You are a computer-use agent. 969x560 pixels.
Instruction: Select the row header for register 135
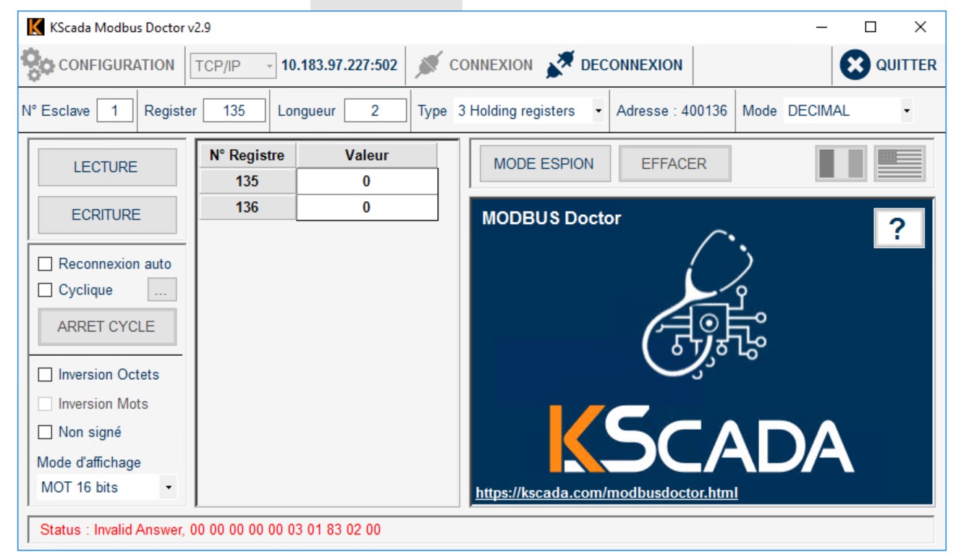click(247, 182)
